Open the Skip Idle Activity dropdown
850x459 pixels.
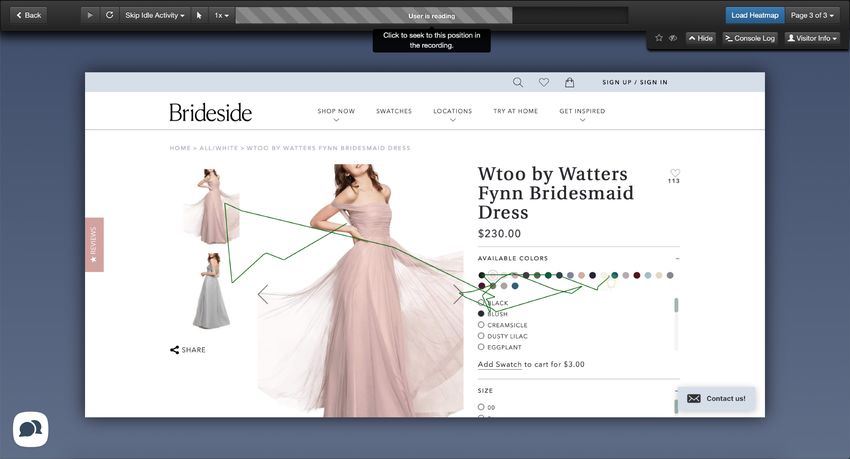(x=154, y=15)
